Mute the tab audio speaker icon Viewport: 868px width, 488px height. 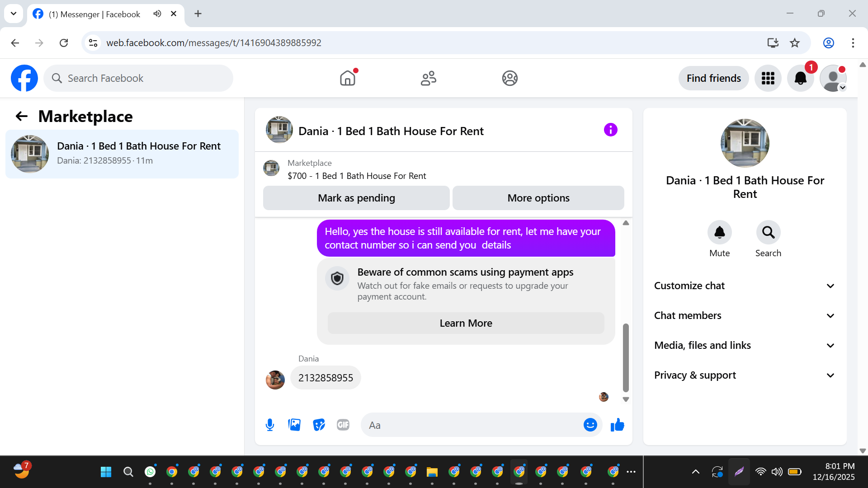(x=157, y=14)
